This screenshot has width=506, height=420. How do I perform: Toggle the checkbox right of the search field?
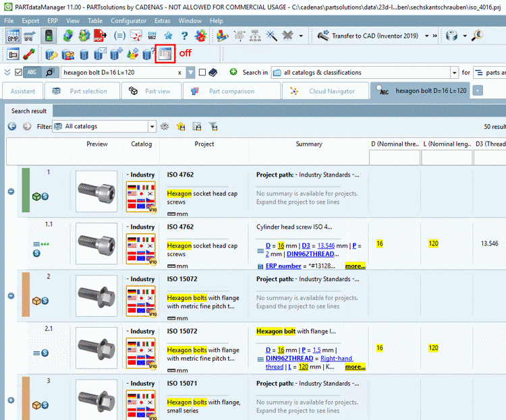tap(202, 73)
